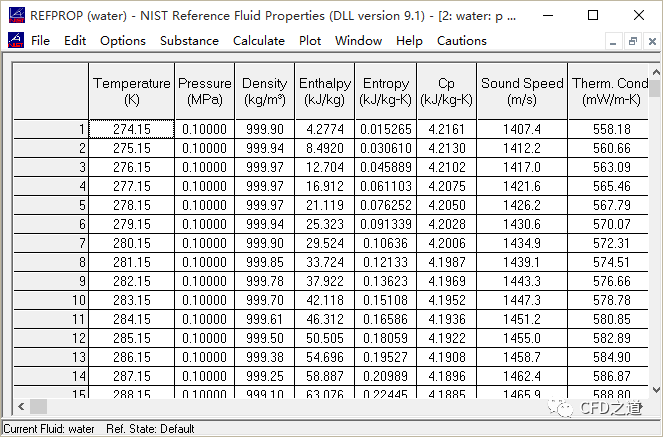Click Cp cell 4.2075
This screenshot has width=663, height=437.
pos(447,186)
